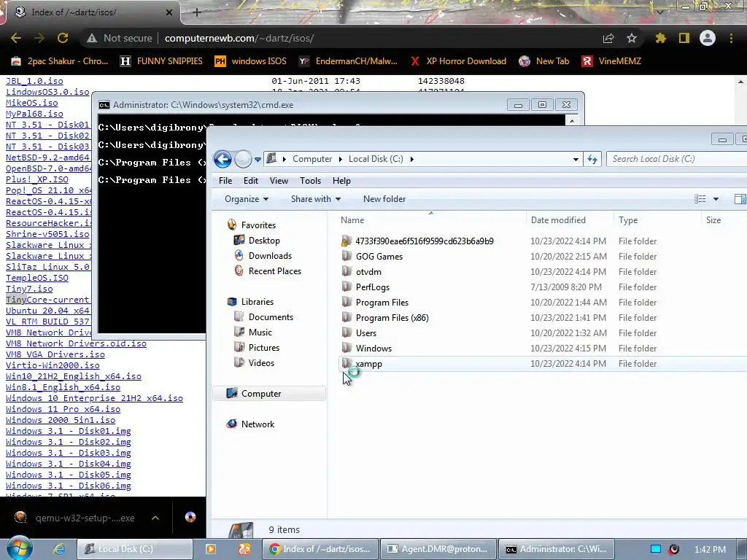
Task: Open the Chrome three-dot menu
Action: point(731,38)
